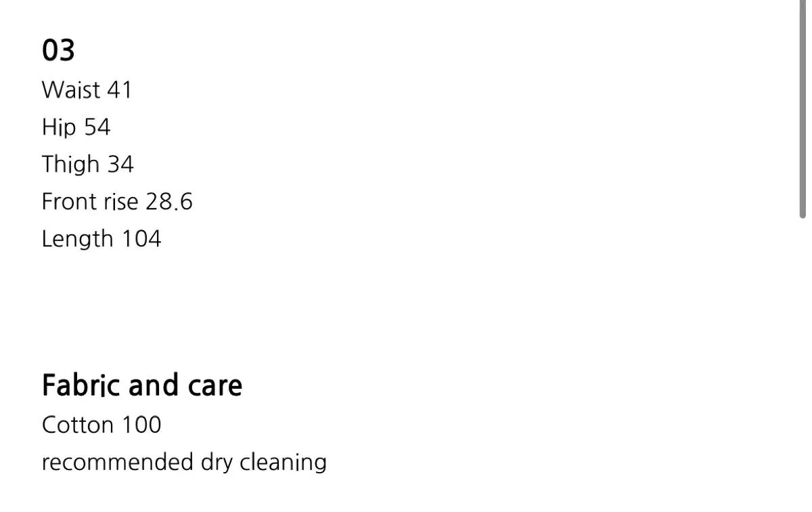Click the word recommended
The width and height of the screenshot is (812, 512).
tap(118, 463)
